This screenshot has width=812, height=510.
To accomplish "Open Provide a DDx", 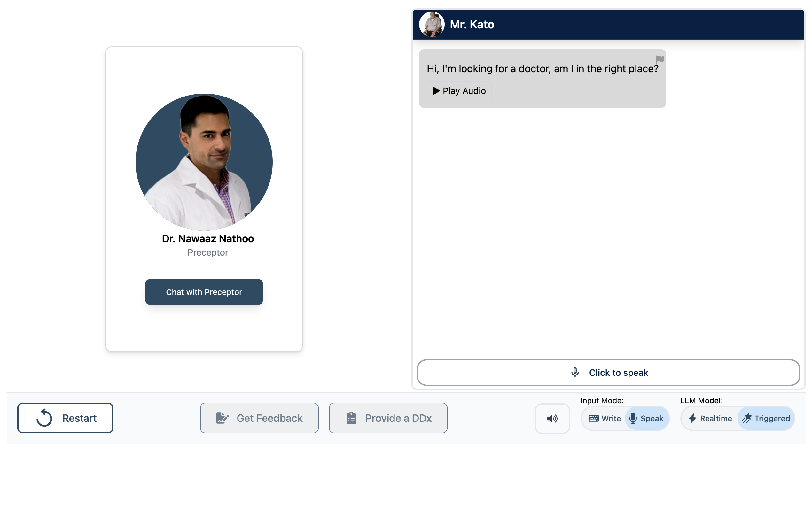I will (x=388, y=418).
